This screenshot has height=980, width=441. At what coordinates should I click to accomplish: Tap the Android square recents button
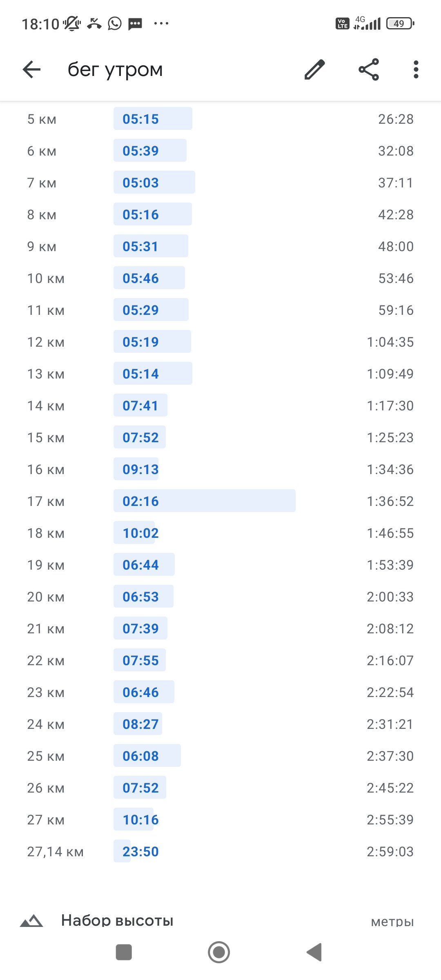[124, 952]
